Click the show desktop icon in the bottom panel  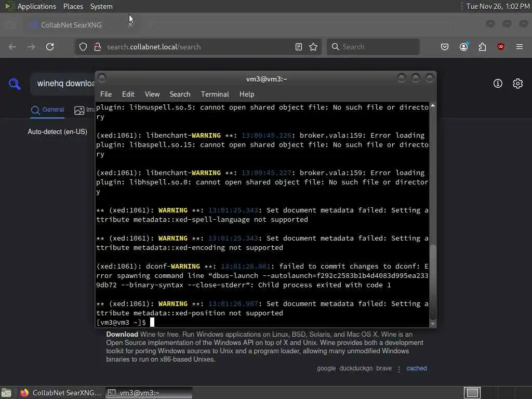click(x=6, y=393)
